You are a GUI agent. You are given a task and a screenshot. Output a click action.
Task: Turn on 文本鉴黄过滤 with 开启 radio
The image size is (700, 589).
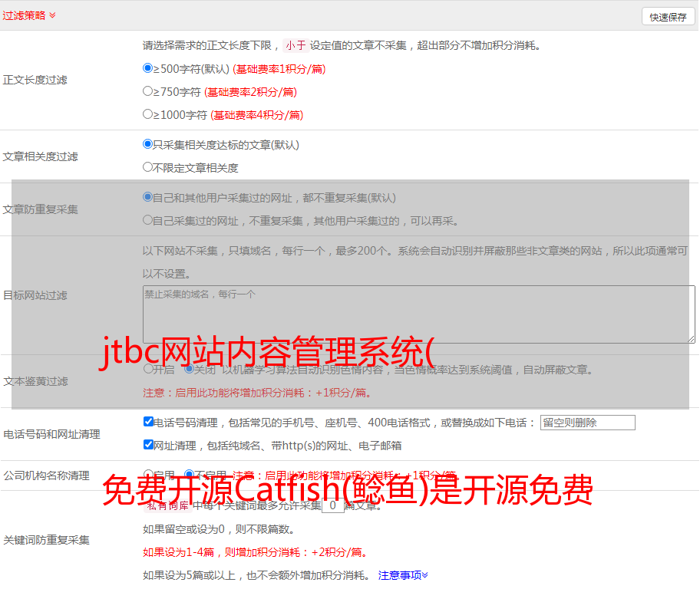click(x=148, y=369)
